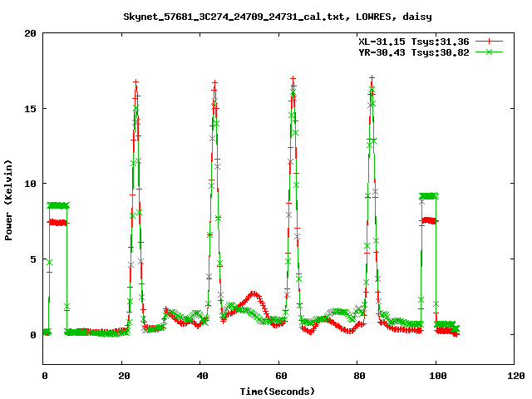Select legend entry XL-31.15 Tsys:31.36
Viewport: 532px width, 399px height.
414,42
